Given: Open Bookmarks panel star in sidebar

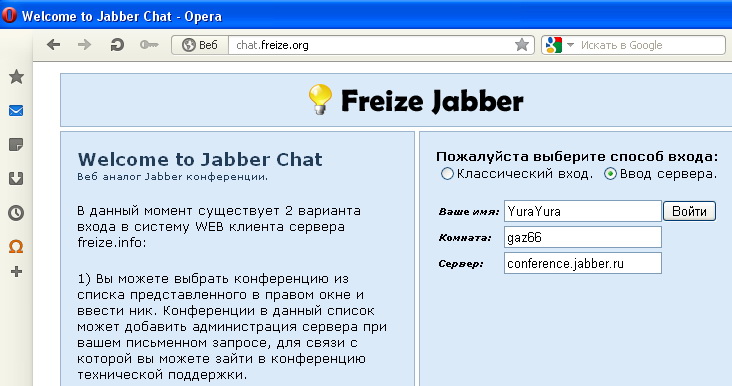Looking at the screenshot, I should [x=16, y=77].
